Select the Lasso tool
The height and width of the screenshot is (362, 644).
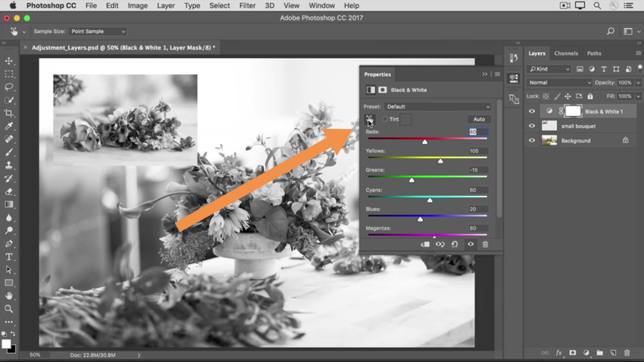point(9,87)
